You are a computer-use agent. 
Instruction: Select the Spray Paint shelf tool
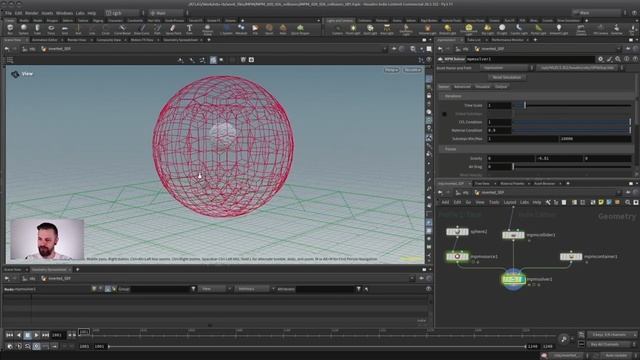pos(173,29)
